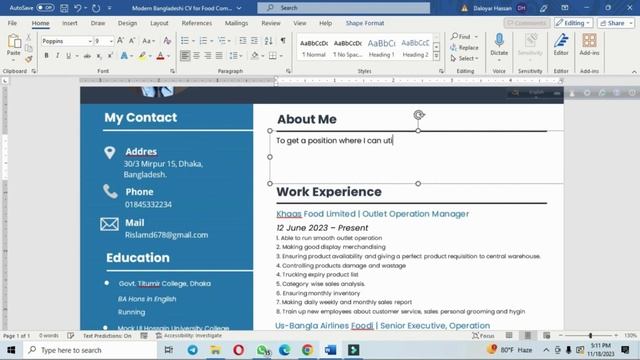This screenshot has height=360, width=640.
Task: Justify the paragraph text
Action: point(219,56)
